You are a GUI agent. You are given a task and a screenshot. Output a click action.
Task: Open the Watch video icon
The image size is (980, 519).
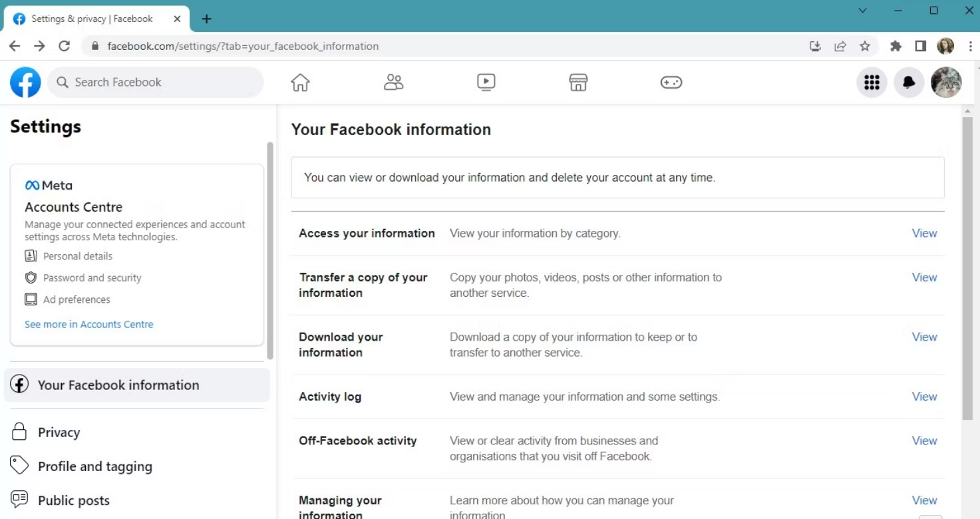coord(486,83)
